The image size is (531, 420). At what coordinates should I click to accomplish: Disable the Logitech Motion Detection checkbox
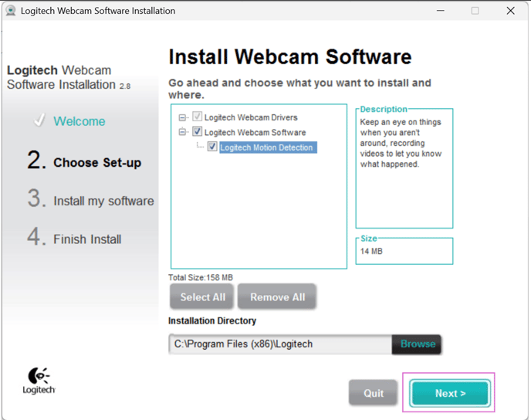tap(212, 147)
